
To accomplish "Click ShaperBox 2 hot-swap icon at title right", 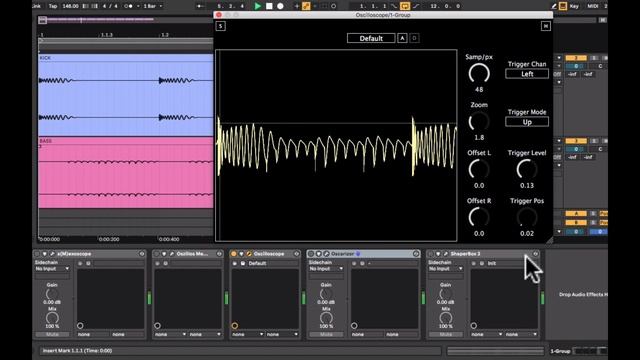I will [x=536, y=254].
